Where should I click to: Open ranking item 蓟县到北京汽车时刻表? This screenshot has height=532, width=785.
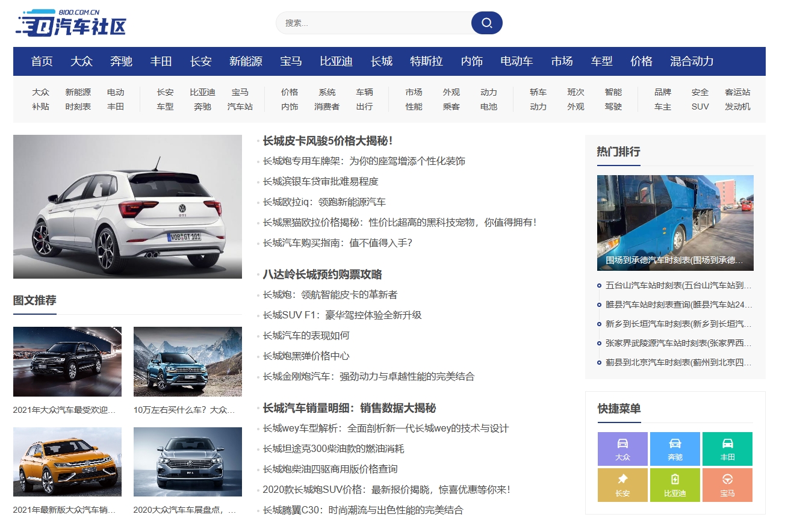click(678, 362)
